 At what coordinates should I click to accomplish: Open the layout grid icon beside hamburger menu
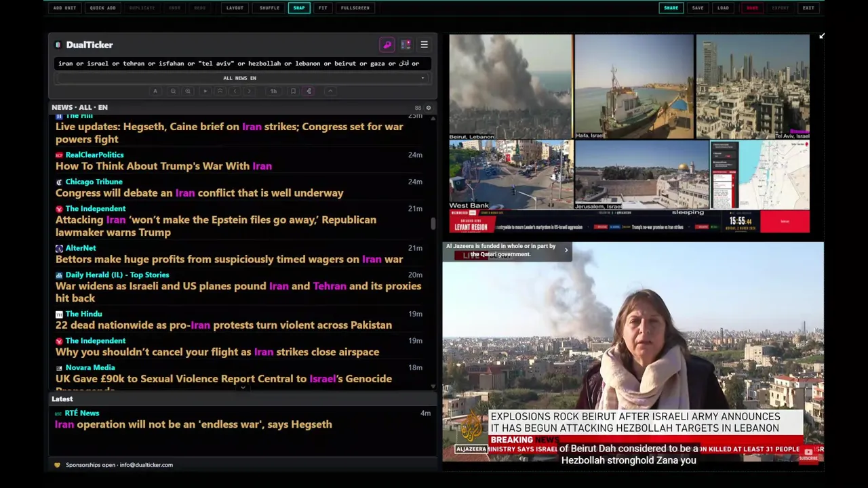point(406,45)
